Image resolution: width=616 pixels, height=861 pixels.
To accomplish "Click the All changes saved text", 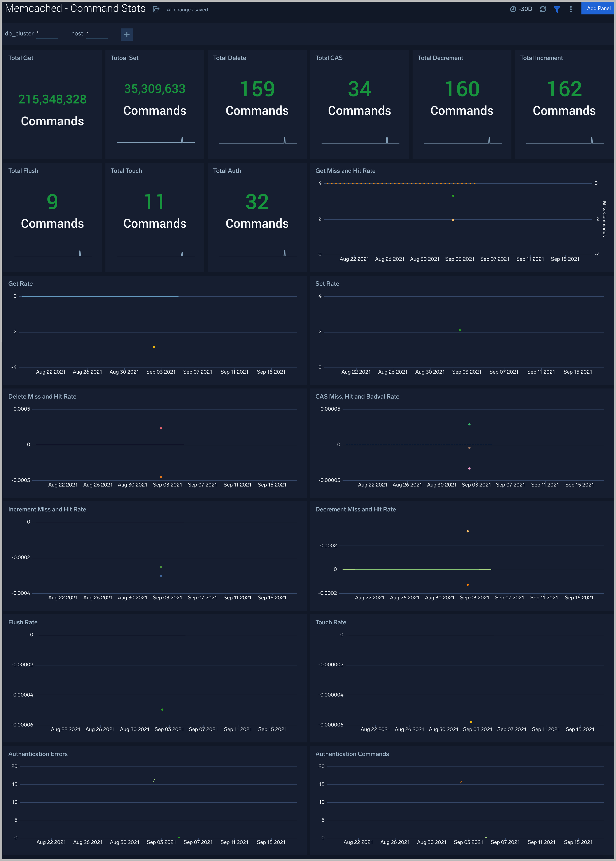I will tap(187, 9).
